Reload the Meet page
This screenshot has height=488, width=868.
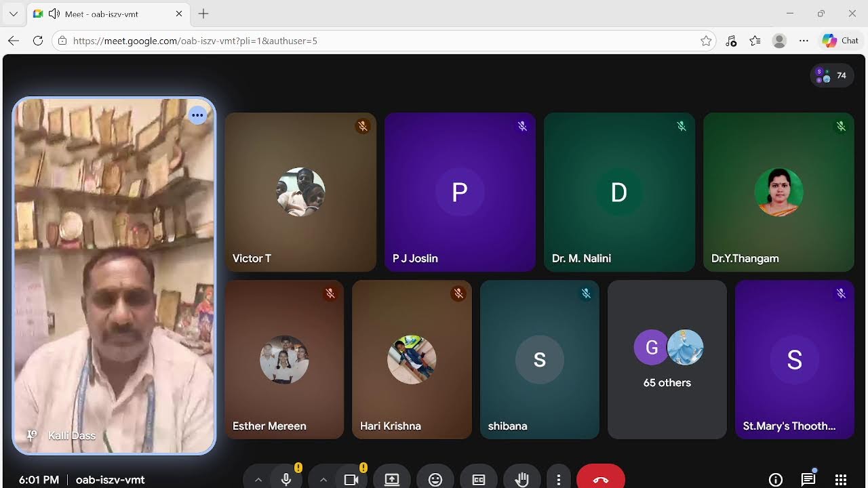click(x=38, y=41)
